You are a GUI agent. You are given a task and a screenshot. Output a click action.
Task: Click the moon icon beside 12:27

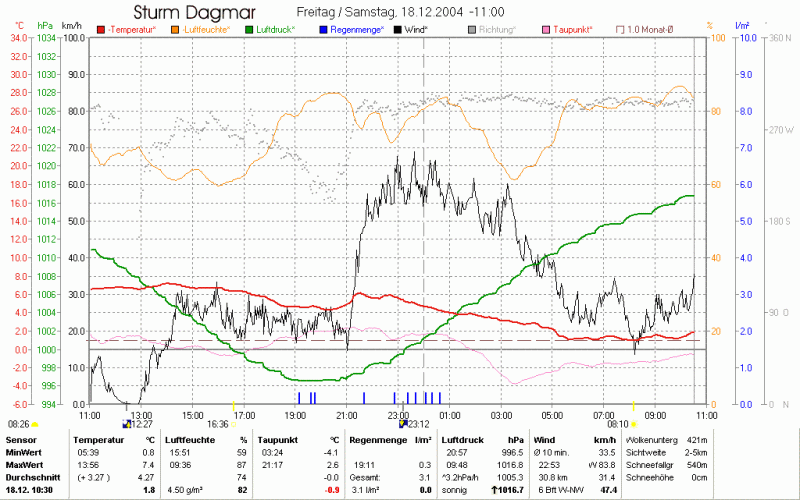127,424
